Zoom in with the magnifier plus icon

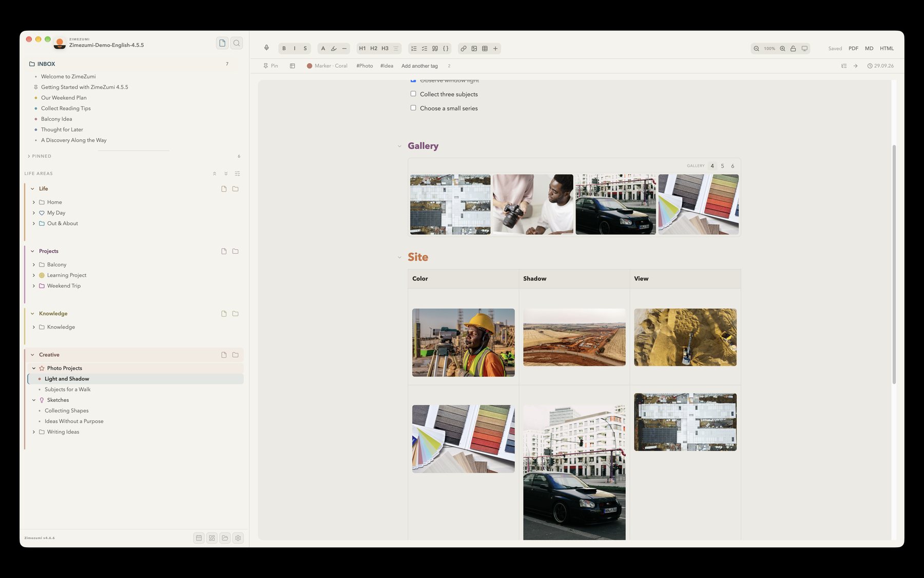(782, 48)
